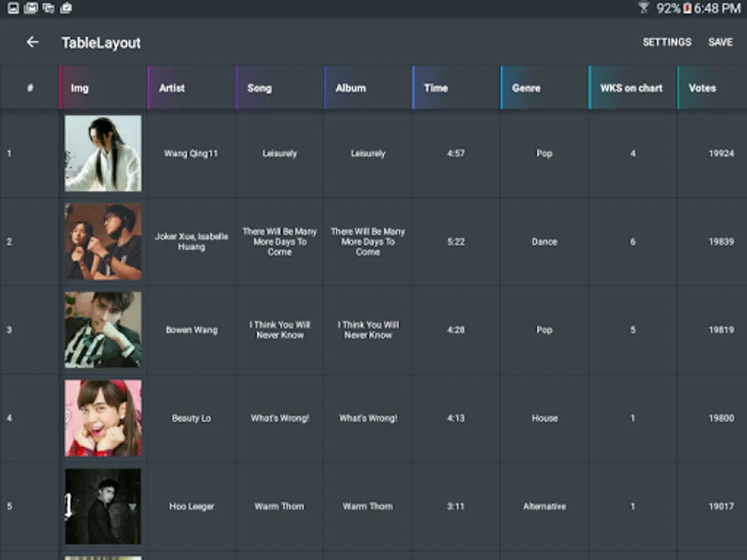This screenshot has height=560, width=747.
Task: Tap the 6:48 PM clock
Action: (717, 8)
